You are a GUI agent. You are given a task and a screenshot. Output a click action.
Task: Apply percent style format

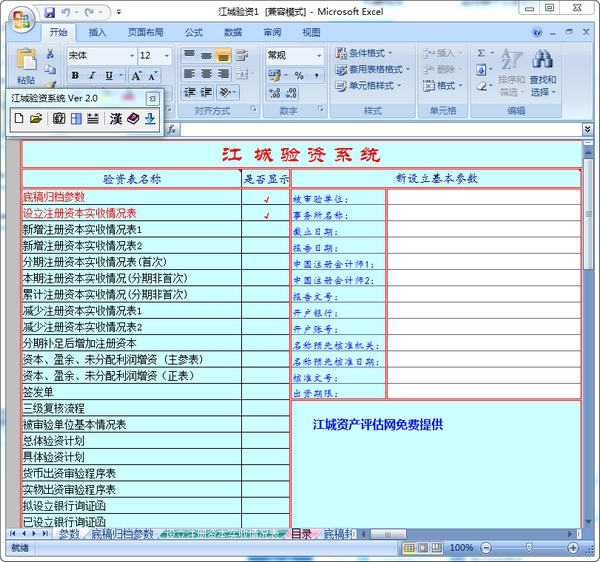[299, 76]
